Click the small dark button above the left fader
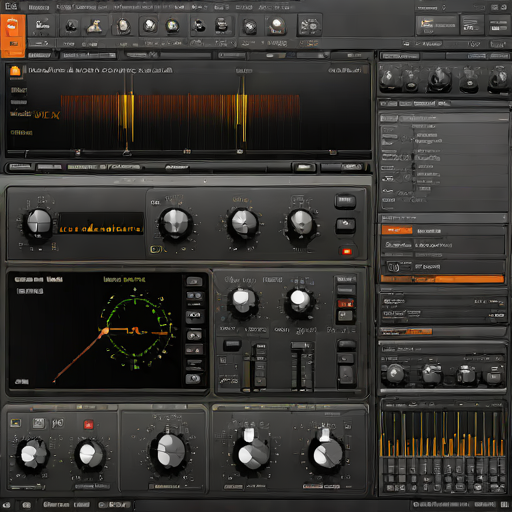The image size is (512, 512). tap(232, 344)
